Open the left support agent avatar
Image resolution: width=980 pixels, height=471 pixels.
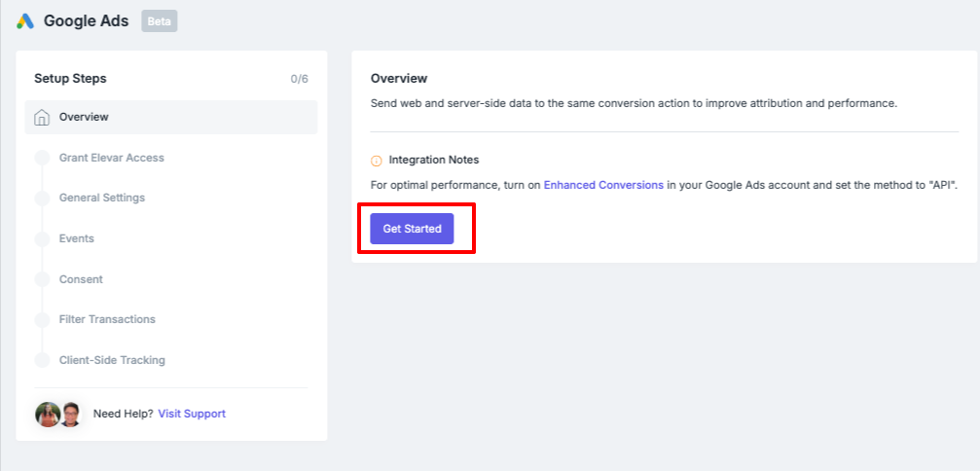[48, 415]
